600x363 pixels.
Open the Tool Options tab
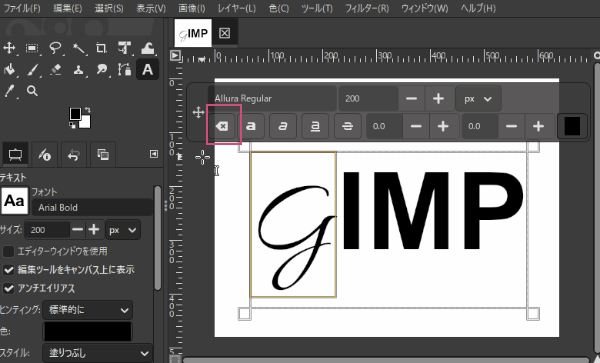pyautogui.click(x=15, y=154)
